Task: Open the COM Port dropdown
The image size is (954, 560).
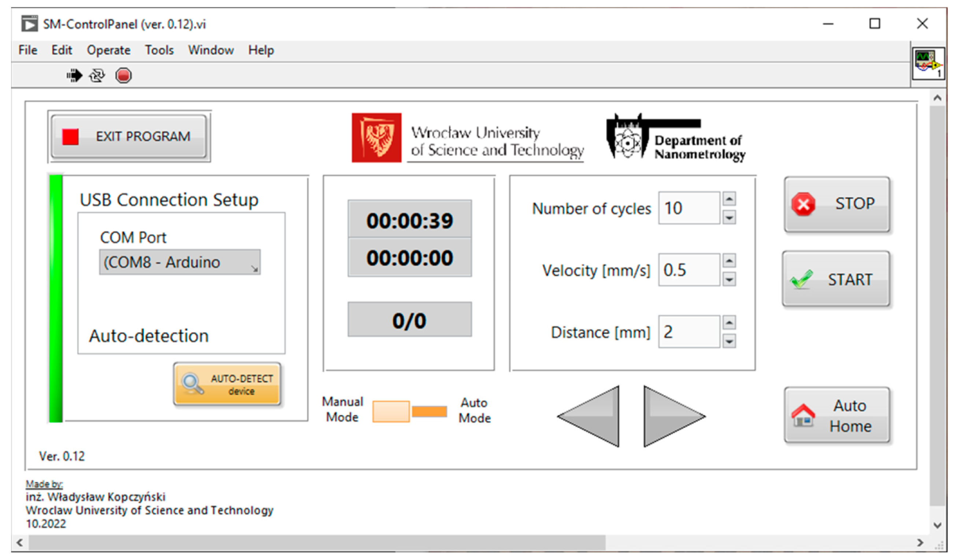Action: [179, 262]
